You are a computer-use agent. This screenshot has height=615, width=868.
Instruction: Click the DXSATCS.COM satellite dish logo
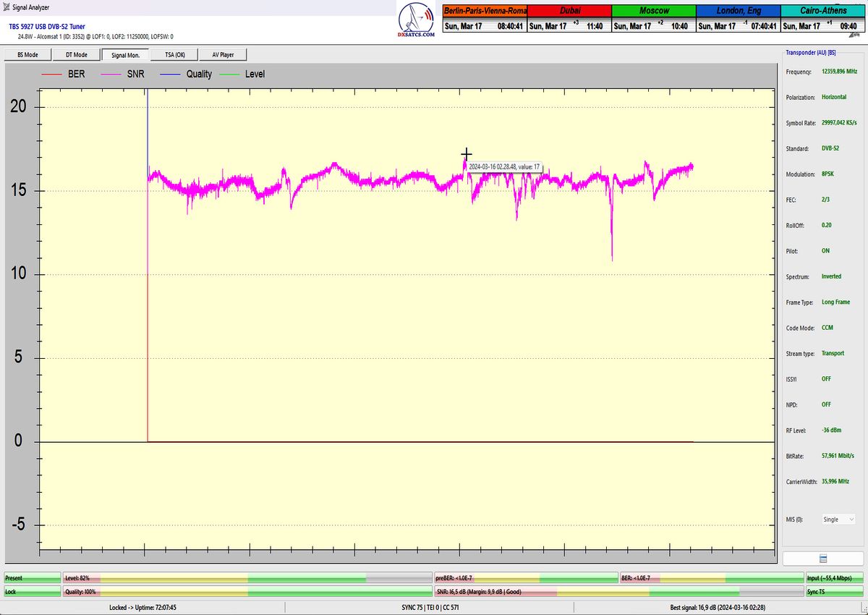417,21
